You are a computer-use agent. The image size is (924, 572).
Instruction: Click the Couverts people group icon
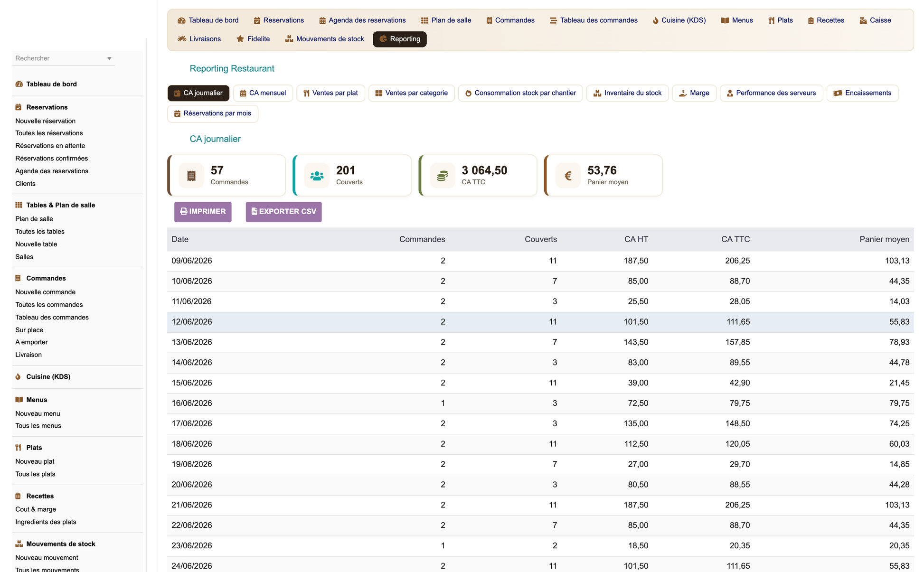[317, 176]
